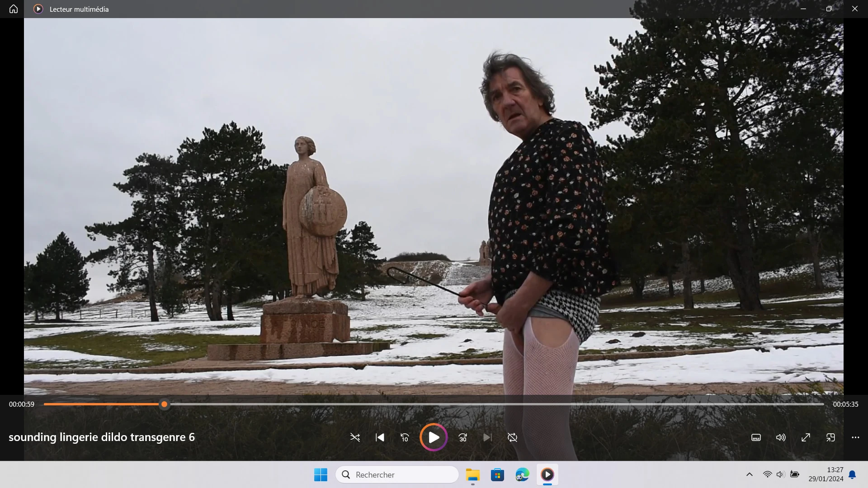Seek to middle of timeline
This screenshot has width=868, height=488.
[x=434, y=404]
